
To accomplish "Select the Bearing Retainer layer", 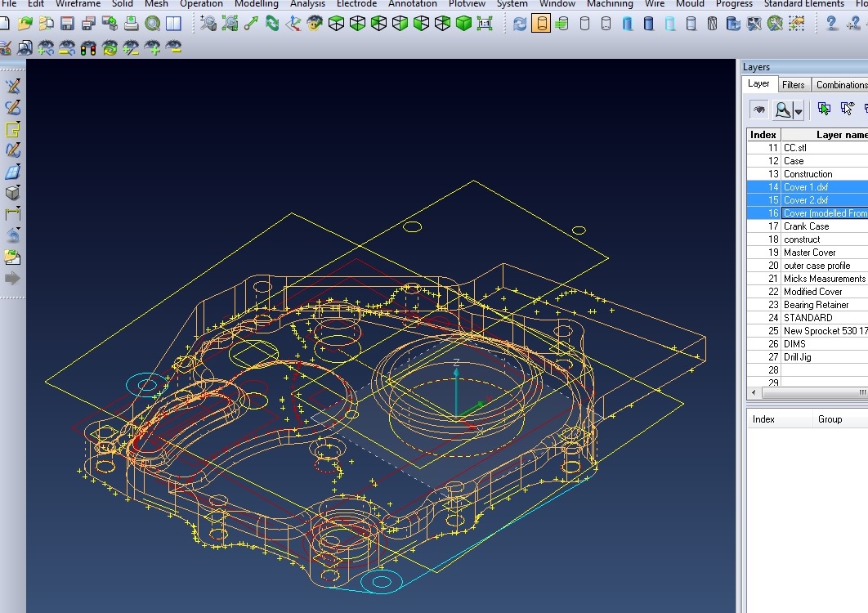I will coord(816,305).
